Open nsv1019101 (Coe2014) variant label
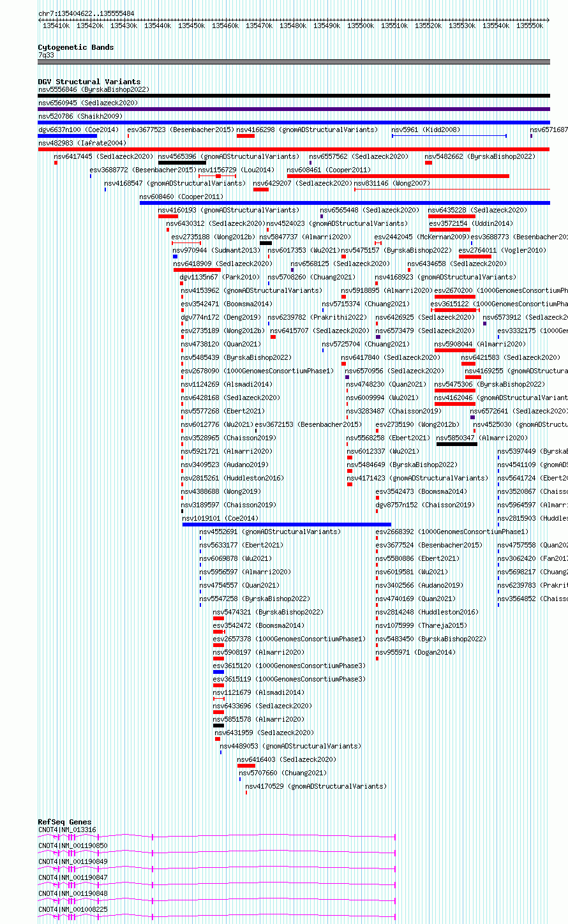Image resolution: width=568 pixels, height=924 pixels. 220,518
